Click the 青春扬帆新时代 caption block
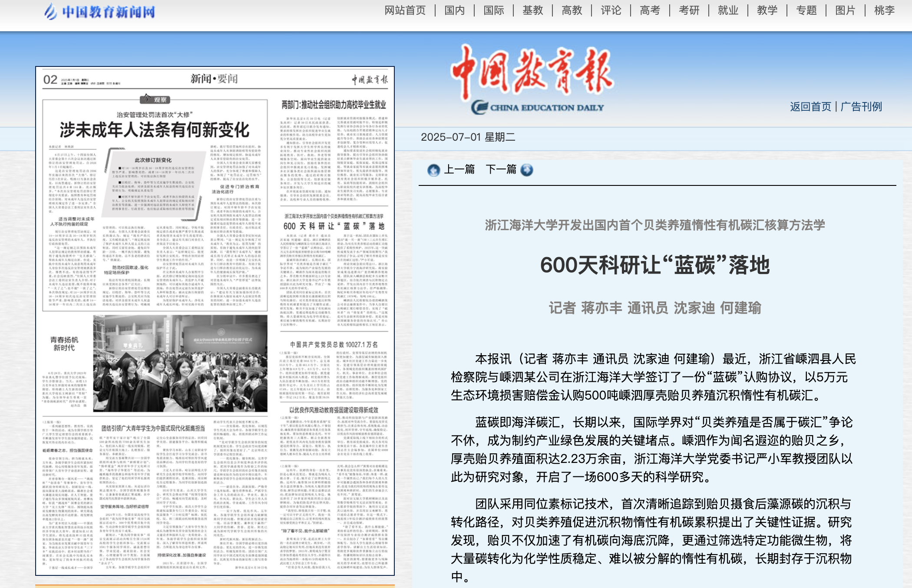The width and height of the screenshot is (912, 588). [64, 344]
